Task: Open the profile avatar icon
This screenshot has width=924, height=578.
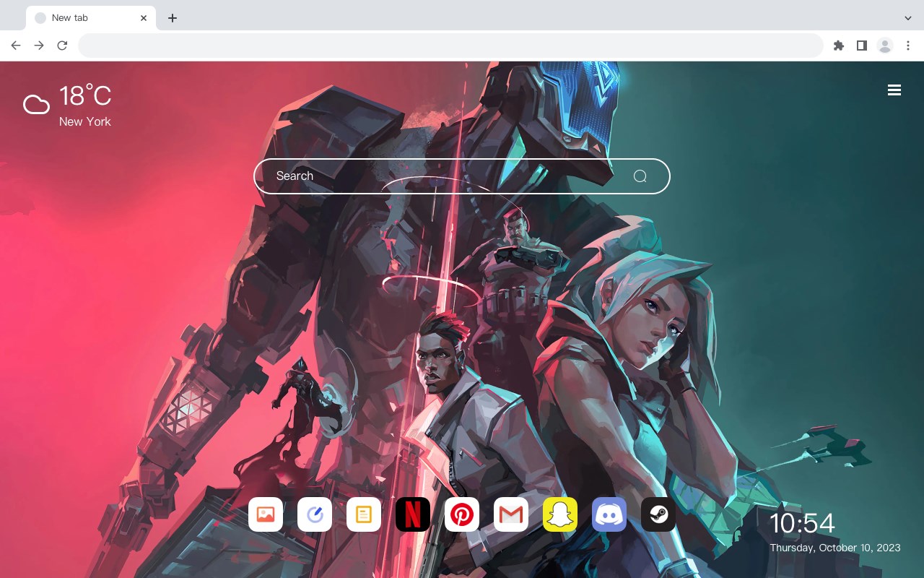Action: click(x=884, y=46)
